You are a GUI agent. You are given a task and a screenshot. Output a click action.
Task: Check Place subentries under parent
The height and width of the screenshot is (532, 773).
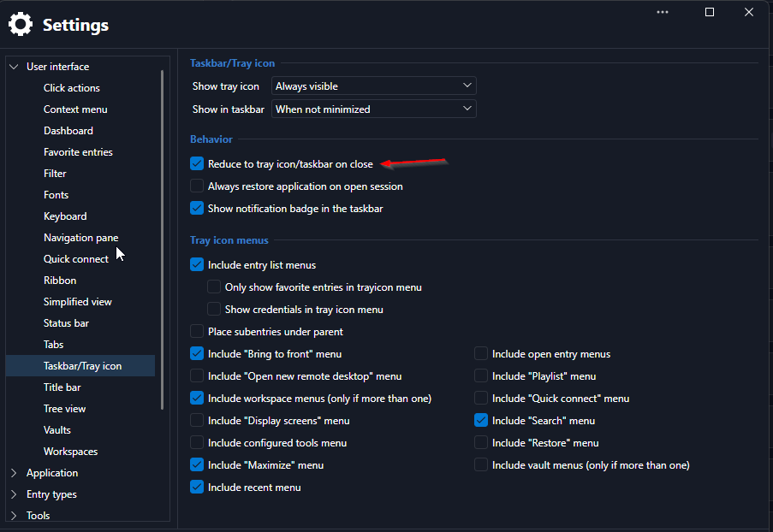coord(197,331)
